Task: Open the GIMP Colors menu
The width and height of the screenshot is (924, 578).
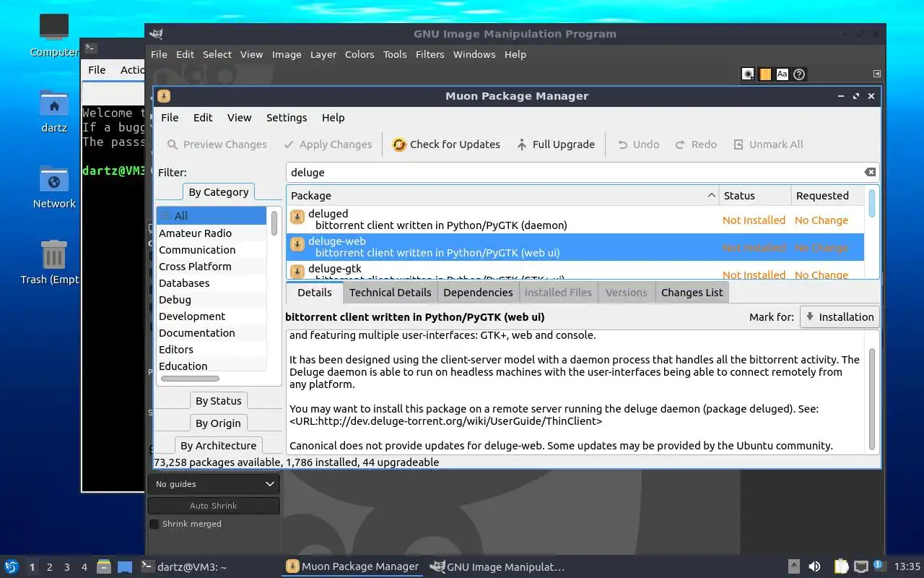Action: 359,54
